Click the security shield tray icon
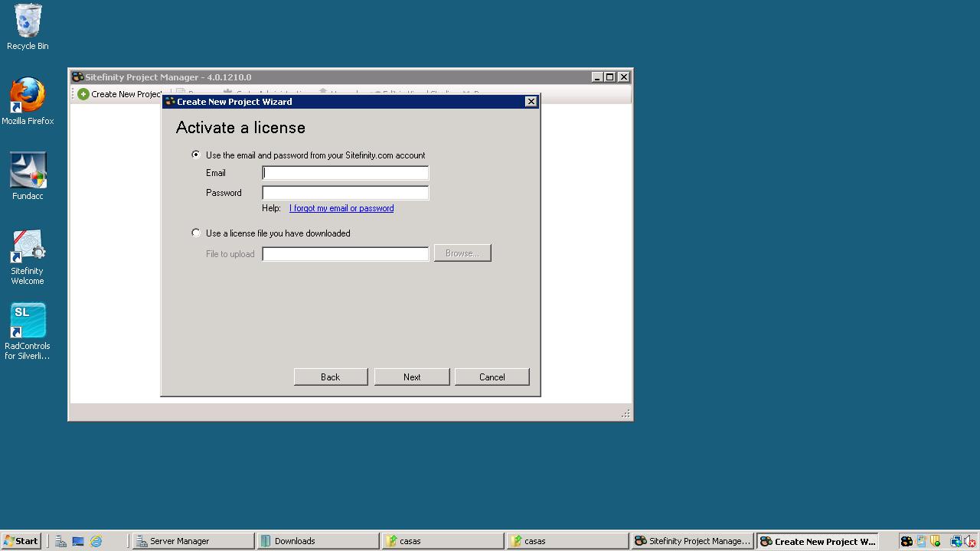980x551 pixels. [935, 541]
